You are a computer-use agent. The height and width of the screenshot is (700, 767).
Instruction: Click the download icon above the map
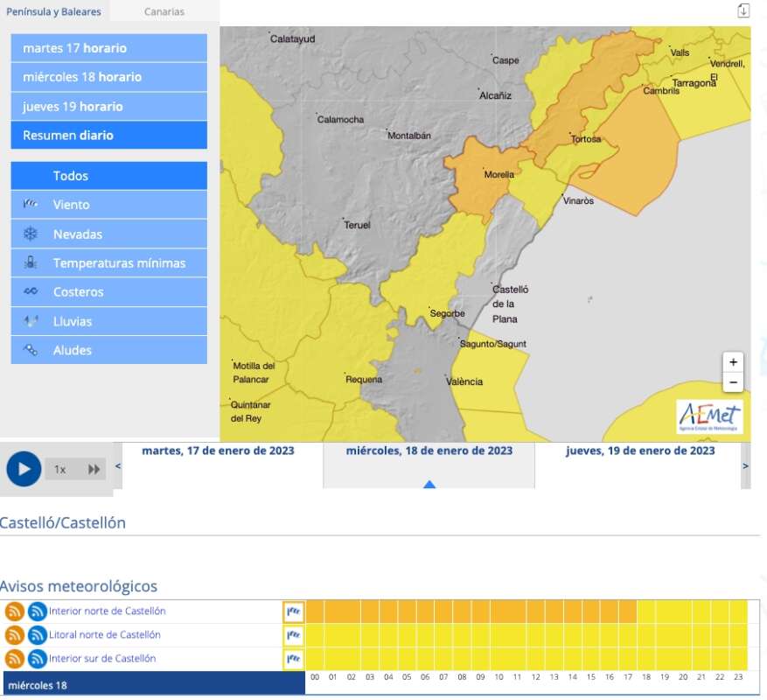743,10
